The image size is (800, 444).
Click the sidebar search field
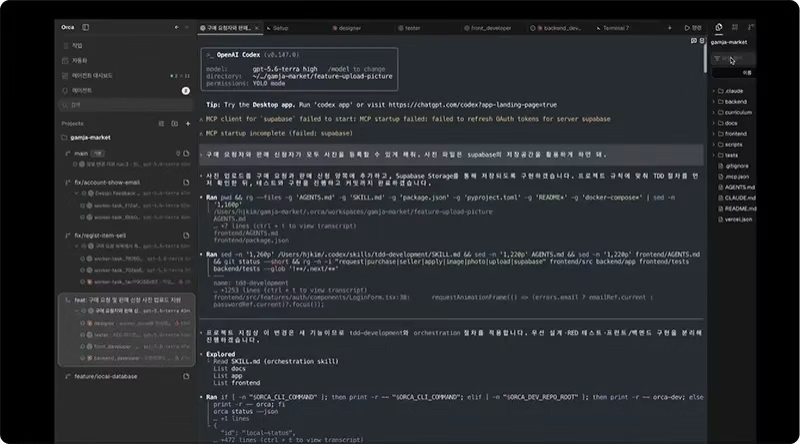pyautogui.click(x=126, y=105)
